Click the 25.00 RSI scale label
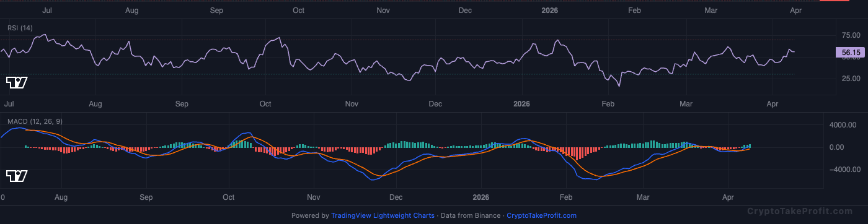The height and width of the screenshot is (224, 868). tap(851, 79)
